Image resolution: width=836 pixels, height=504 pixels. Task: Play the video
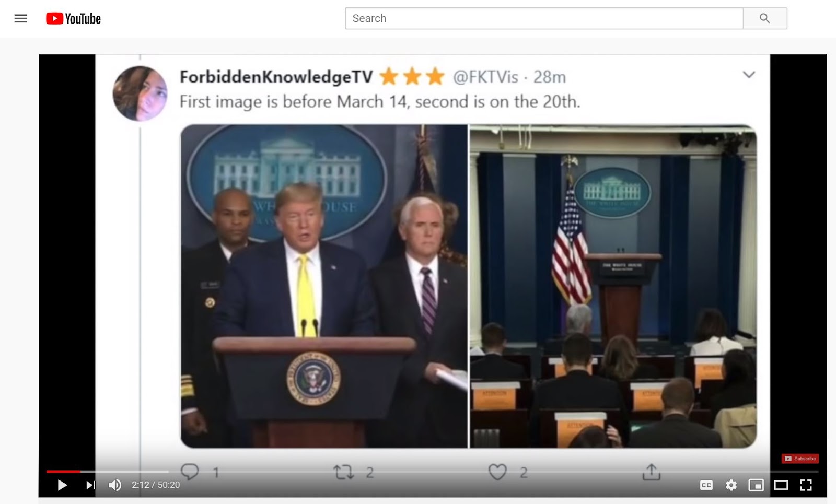(62, 485)
